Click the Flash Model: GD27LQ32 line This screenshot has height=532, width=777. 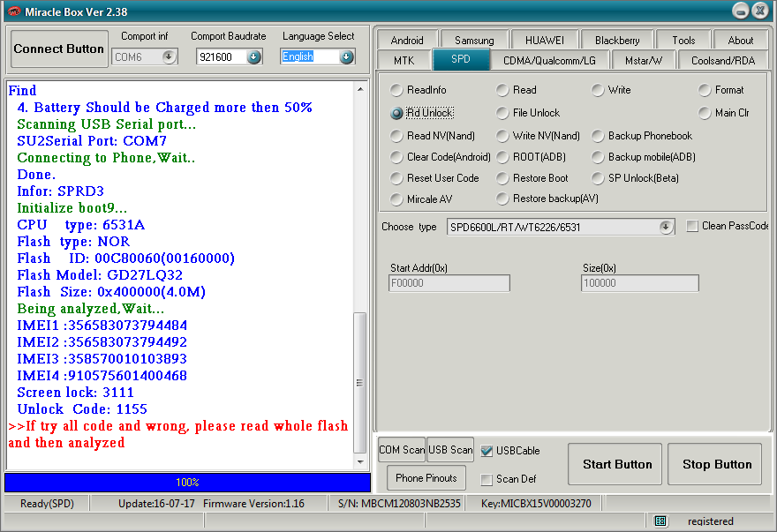[100, 275]
